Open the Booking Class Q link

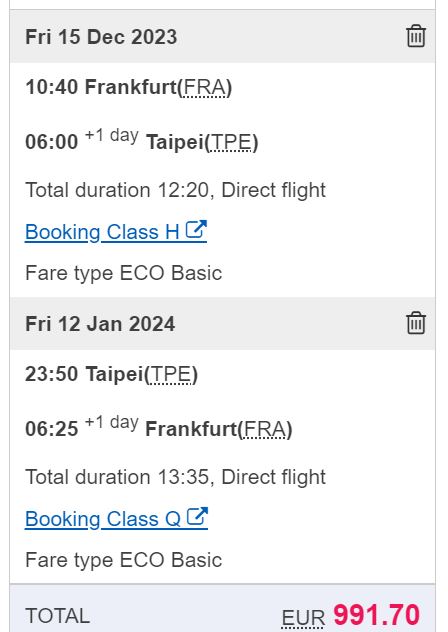[116, 518]
